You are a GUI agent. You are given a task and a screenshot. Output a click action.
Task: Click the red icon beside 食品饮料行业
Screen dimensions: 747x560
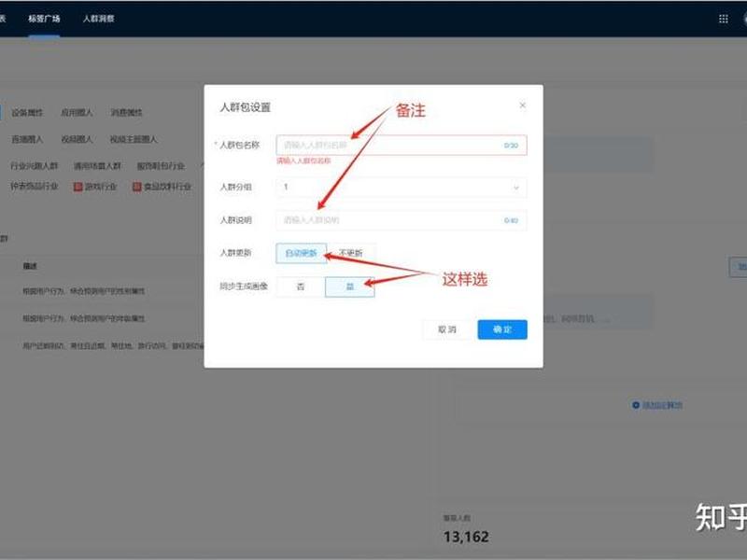coord(136,187)
